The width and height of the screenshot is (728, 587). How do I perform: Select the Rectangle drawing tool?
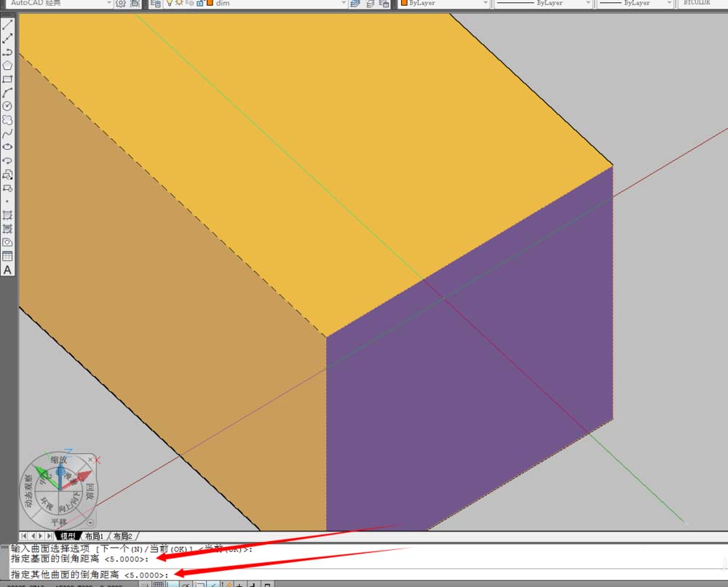tap(7, 79)
